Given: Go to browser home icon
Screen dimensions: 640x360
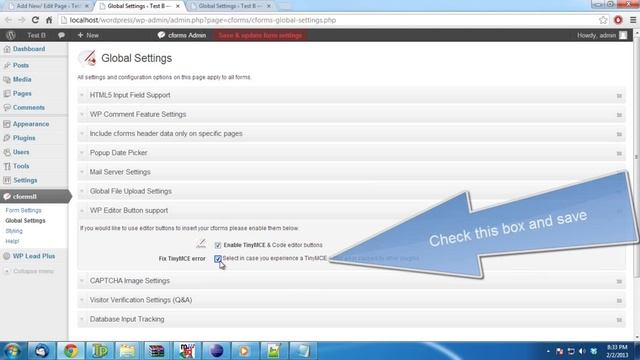Looking at the screenshot, I should pyautogui.click(x=49, y=20).
